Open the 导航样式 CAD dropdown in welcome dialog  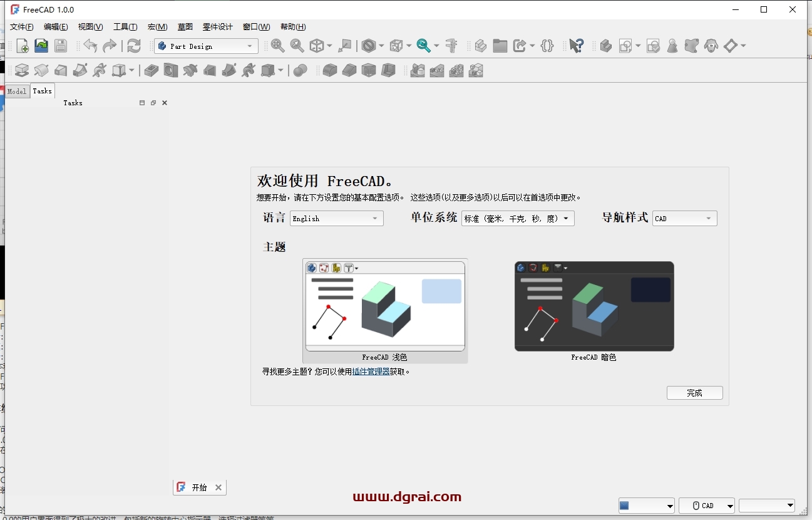pyautogui.click(x=685, y=218)
